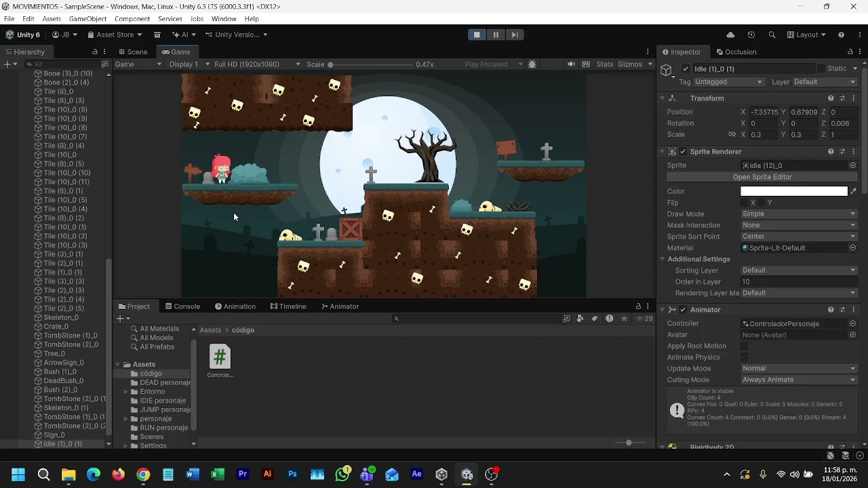Viewport: 868px width, 488px height.
Task: Select Sprite object picker circle
Action: pyautogui.click(x=852, y=165)
